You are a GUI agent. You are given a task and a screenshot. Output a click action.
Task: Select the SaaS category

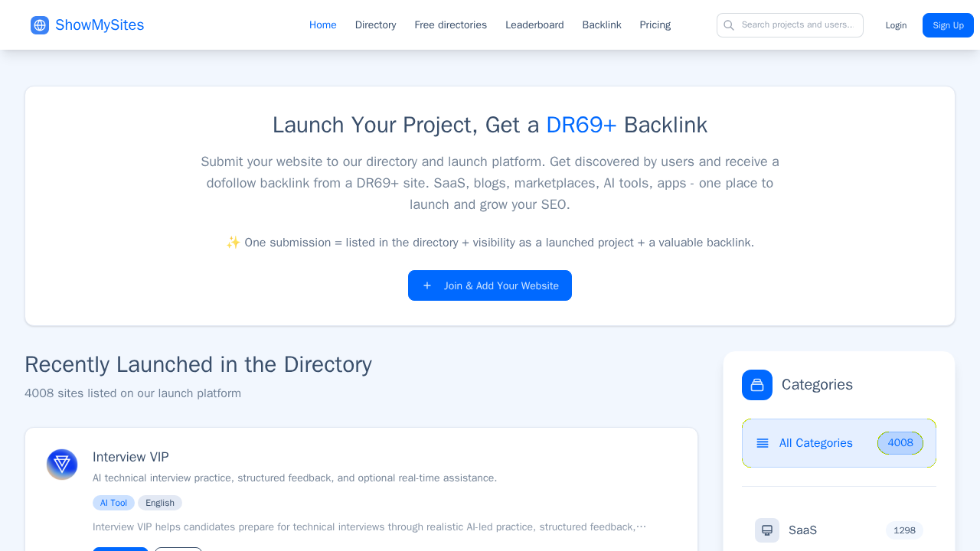click(839, 530)
